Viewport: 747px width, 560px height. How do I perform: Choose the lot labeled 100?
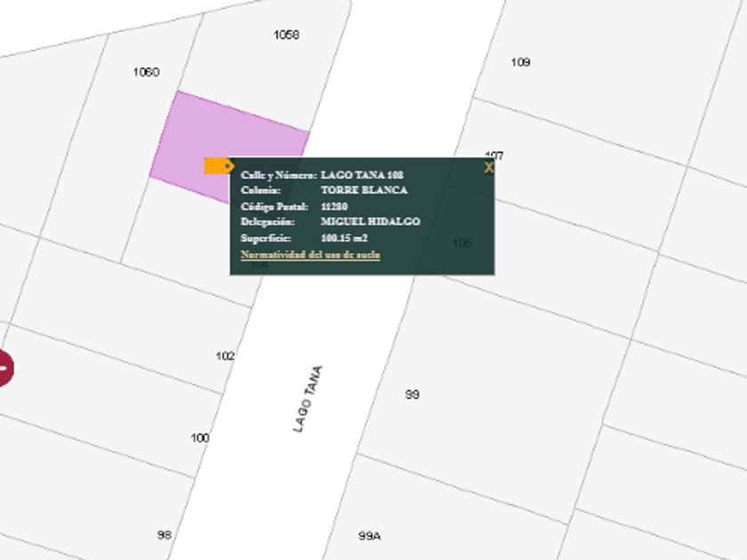pyautogui.click(x=200, y=437)
